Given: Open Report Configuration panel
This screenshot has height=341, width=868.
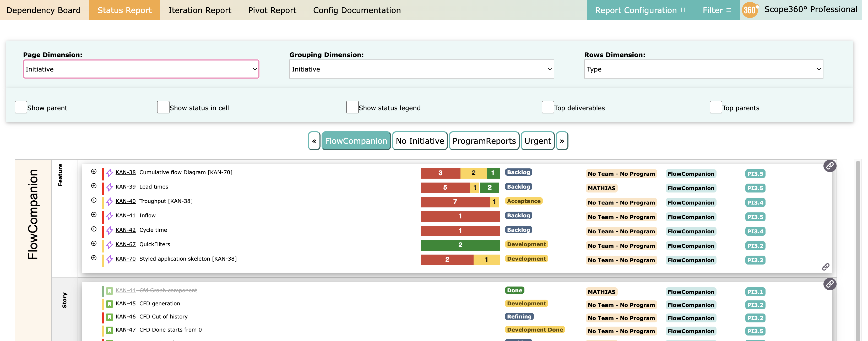Looking at the screenshot, I should pyautogui.click(x=640, y=10).
